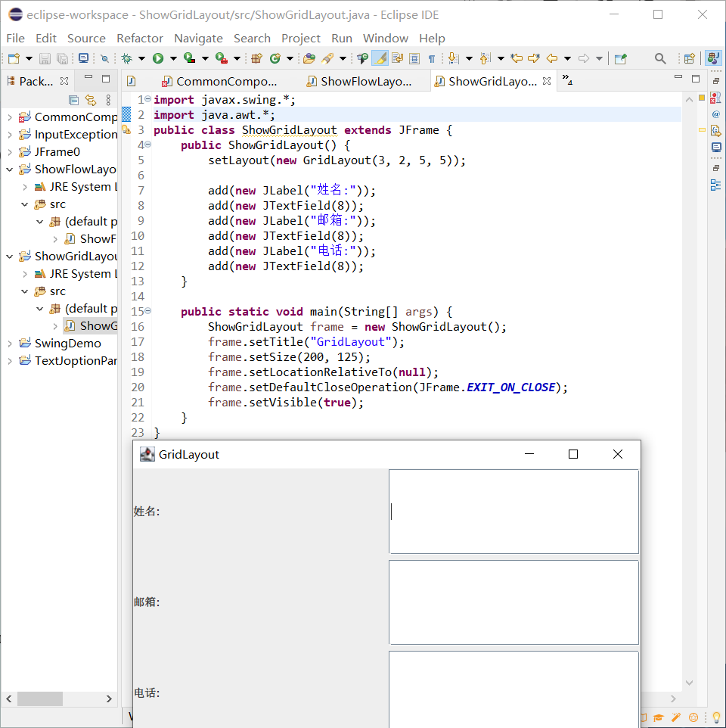Viewport: 726px width, 728px height.
Task: Click Collapse All in Package Explorer
Action: [x=73, y=100]
